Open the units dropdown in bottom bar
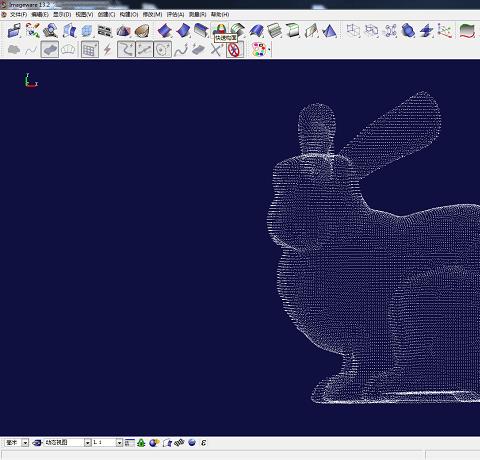The image size is (480, 460). pyautogui.click(x=25, y=442)
